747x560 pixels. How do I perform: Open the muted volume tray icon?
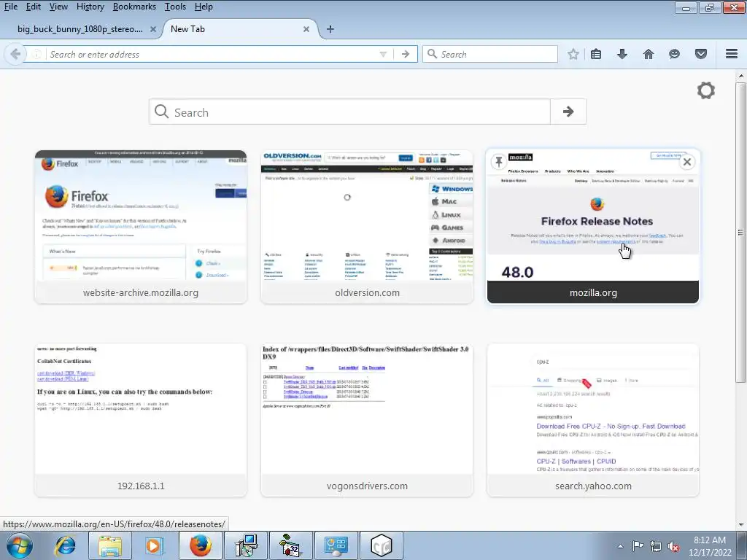click(x=673, y=546)
